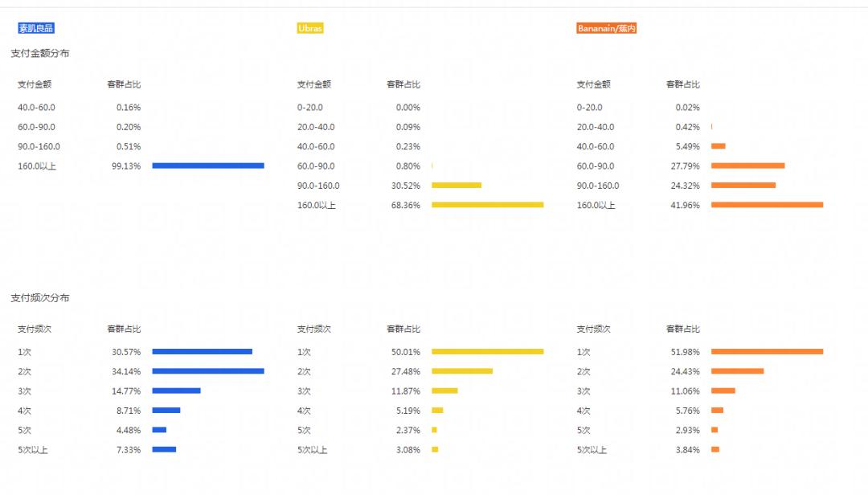
Task: Click the orange Bananain/蕉内 brand tag
Action: tap(607, 28)
